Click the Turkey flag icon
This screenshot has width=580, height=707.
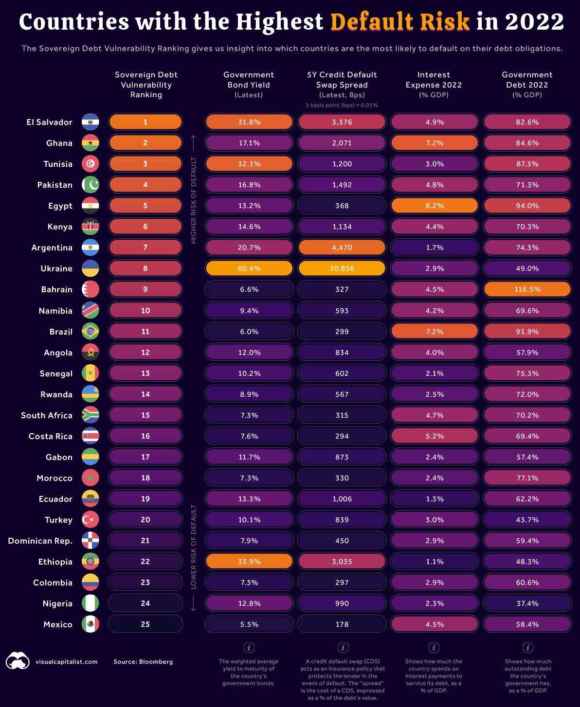[90, 520]
